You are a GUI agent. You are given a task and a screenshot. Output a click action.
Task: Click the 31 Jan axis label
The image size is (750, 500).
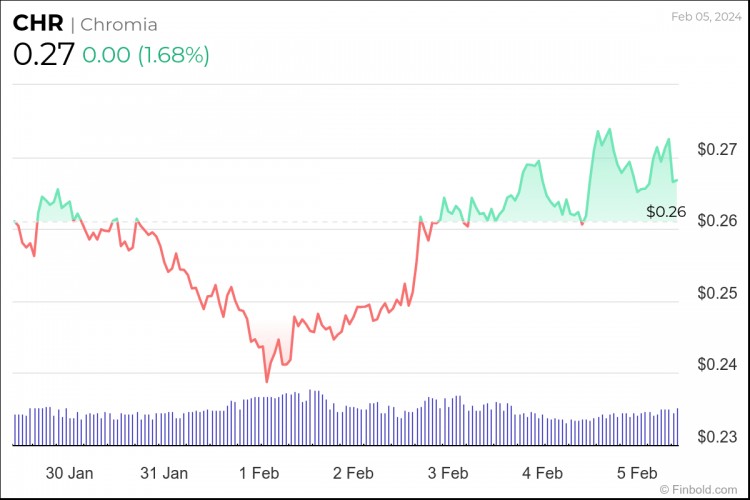coord(163,473)
